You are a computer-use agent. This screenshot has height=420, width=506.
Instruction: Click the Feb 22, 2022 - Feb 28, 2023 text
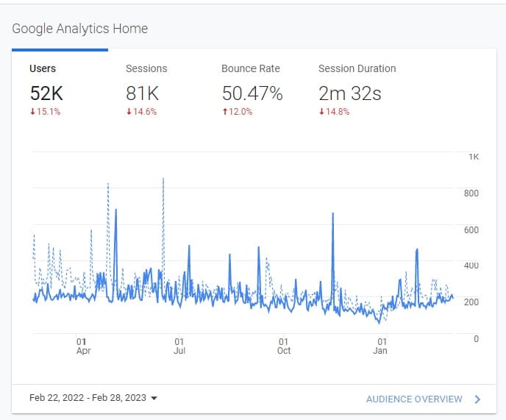[x=88, y=398]
